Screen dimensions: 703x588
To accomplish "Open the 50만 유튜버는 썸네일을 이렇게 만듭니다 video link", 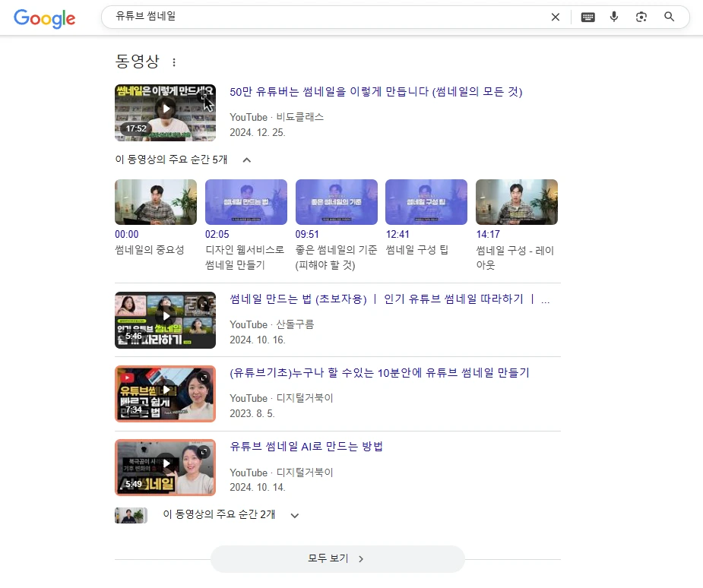I will point(375,92).
